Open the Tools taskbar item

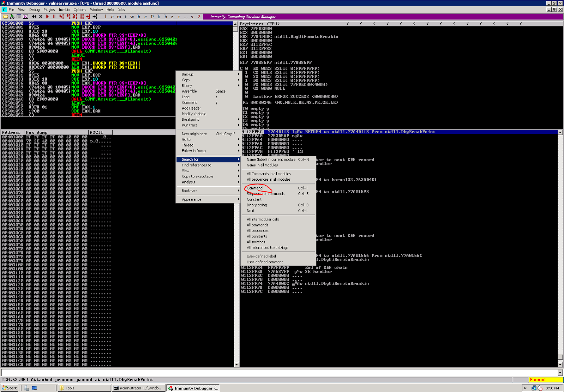click(84, 388)
